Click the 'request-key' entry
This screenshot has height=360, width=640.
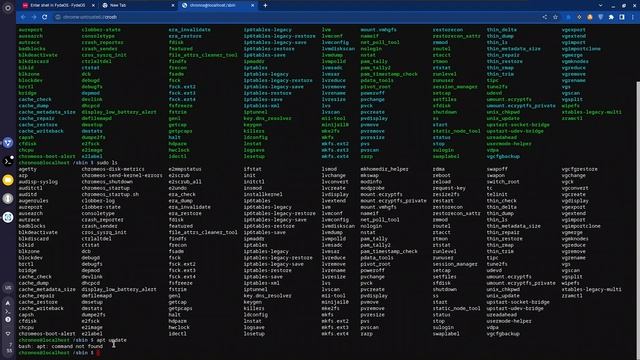[x=449, y=188]
